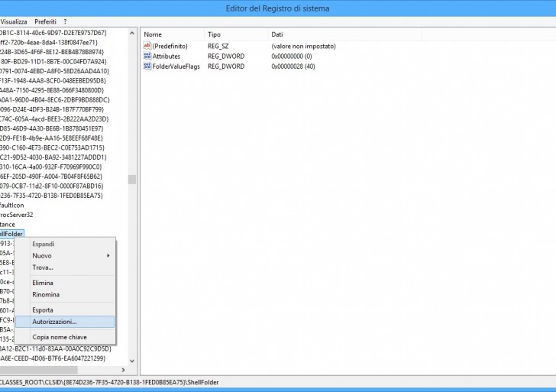Select the InProcServer32 key in the tree
Screen dimensions: 556x392
15,215
